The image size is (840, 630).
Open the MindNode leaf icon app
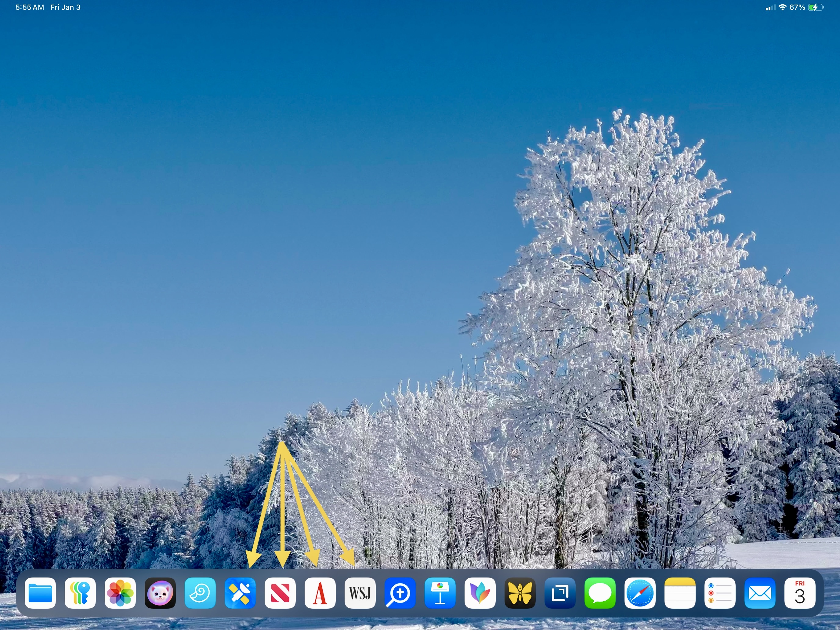pos(480,593)
